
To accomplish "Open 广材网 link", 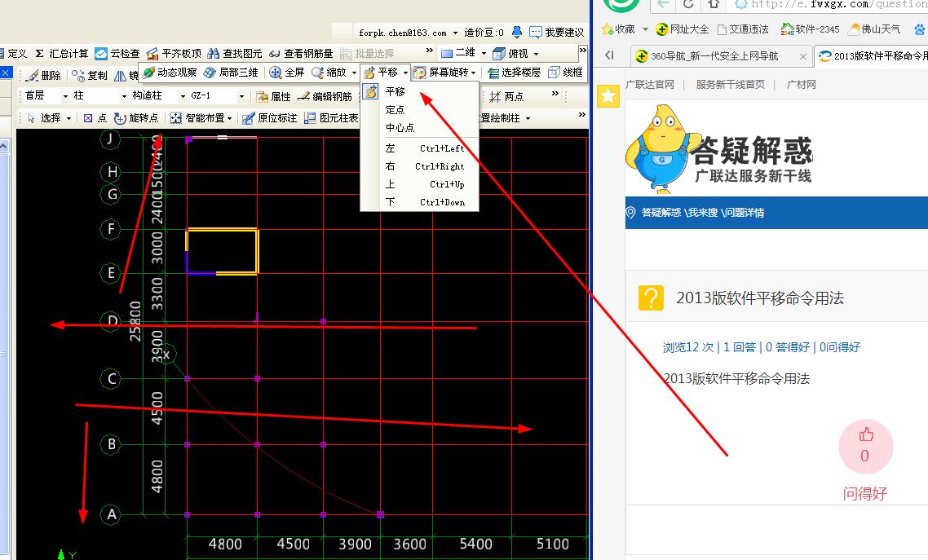I will (801, 85).
